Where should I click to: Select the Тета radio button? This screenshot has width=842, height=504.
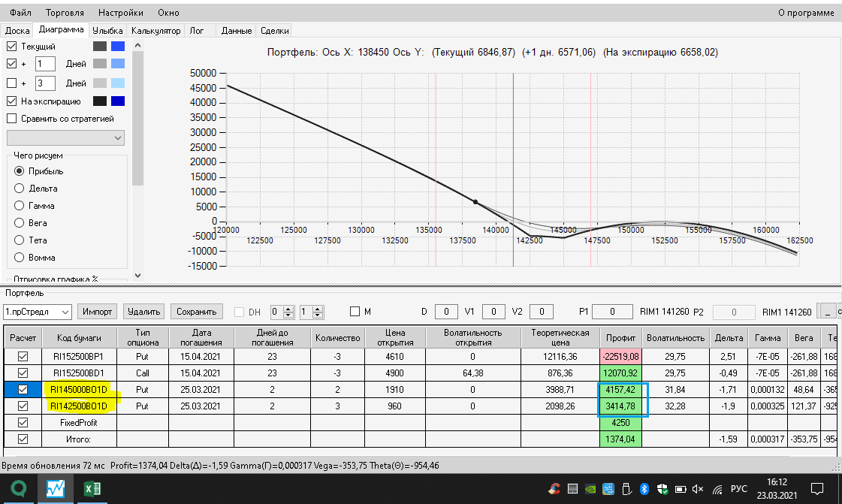click(x=20, y=240)
